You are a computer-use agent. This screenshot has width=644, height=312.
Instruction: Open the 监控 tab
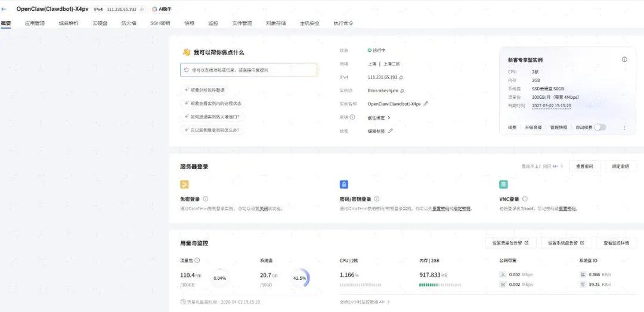pyautogui.click(x=213, y=23)
